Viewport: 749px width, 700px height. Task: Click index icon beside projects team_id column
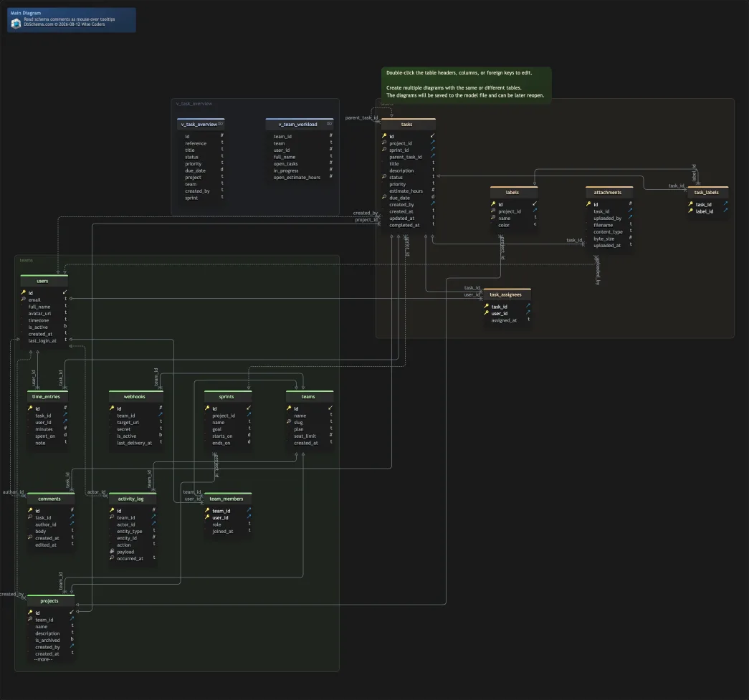30,619
